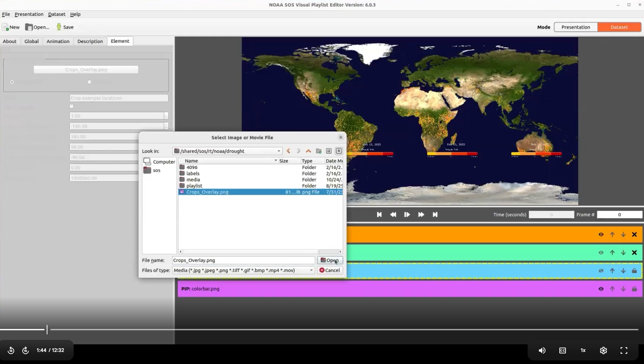This screenshot has height=364, width=644.
Task: Switch file dialog to icon grid view
Action: 329,151
